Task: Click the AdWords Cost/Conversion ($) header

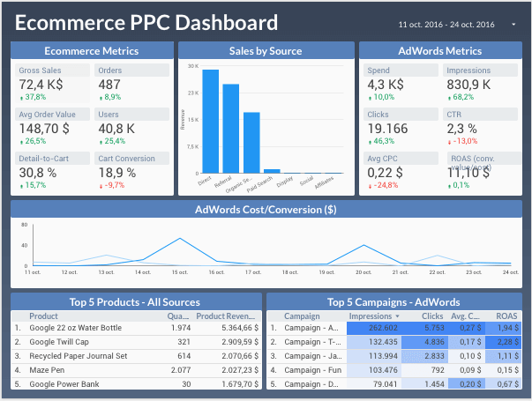Action: [266, 209]
